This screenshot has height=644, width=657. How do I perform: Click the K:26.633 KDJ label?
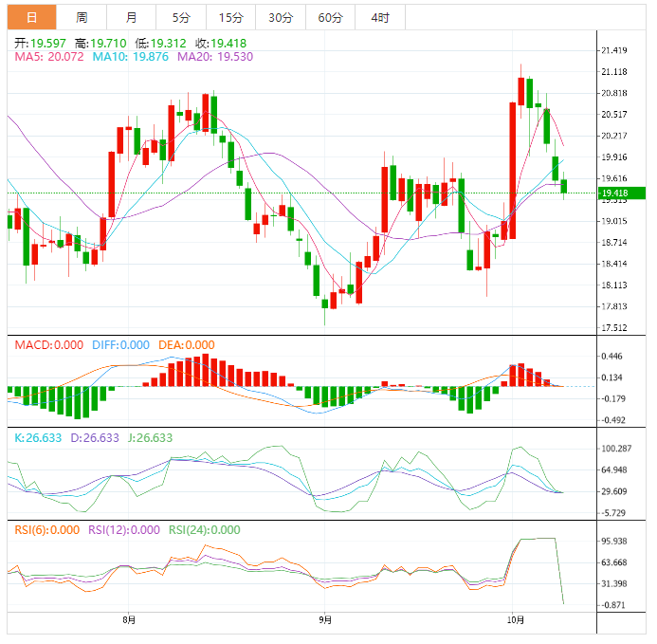pos(38,438)
